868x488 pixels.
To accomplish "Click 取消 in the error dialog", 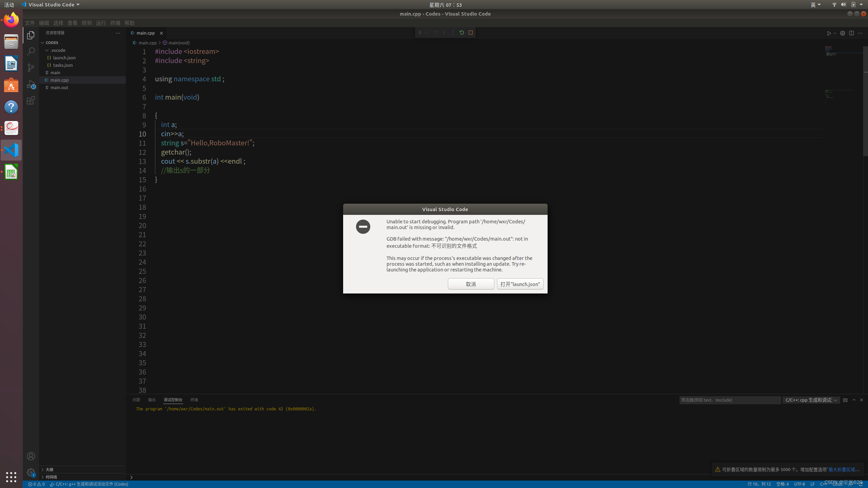I will click(x=471, y=284).
